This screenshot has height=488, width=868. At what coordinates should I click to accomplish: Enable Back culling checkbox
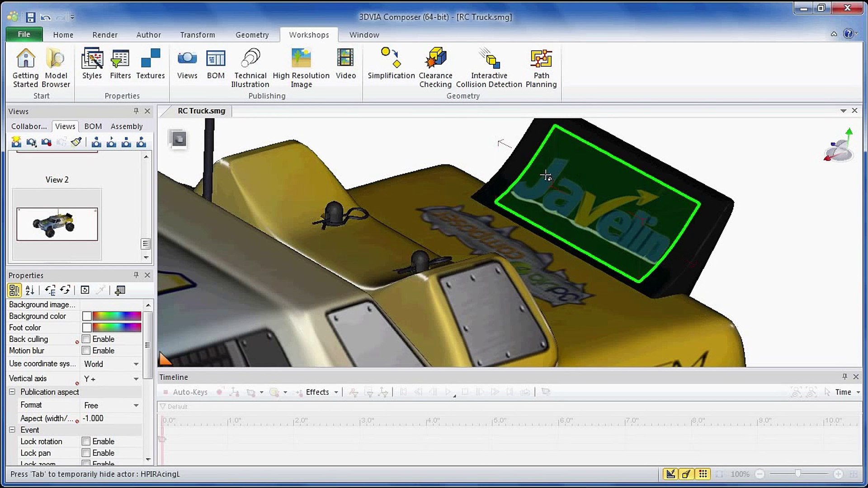tap(86, 339)
